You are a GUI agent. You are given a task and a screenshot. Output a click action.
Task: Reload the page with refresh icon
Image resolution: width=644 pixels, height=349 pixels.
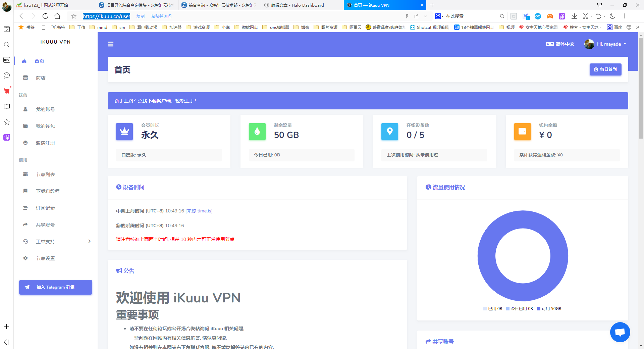click(x=45, y=16)
